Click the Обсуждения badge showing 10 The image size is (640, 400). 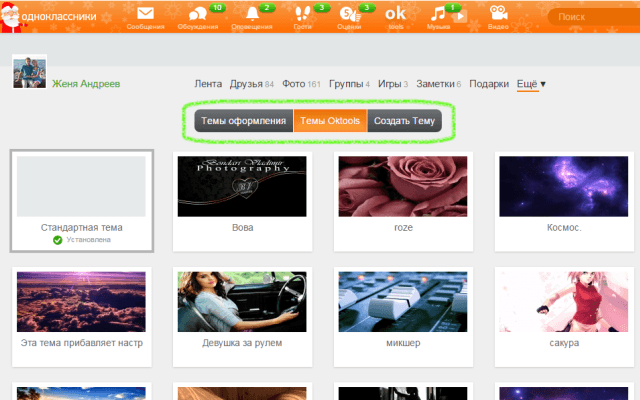(218, 7)
